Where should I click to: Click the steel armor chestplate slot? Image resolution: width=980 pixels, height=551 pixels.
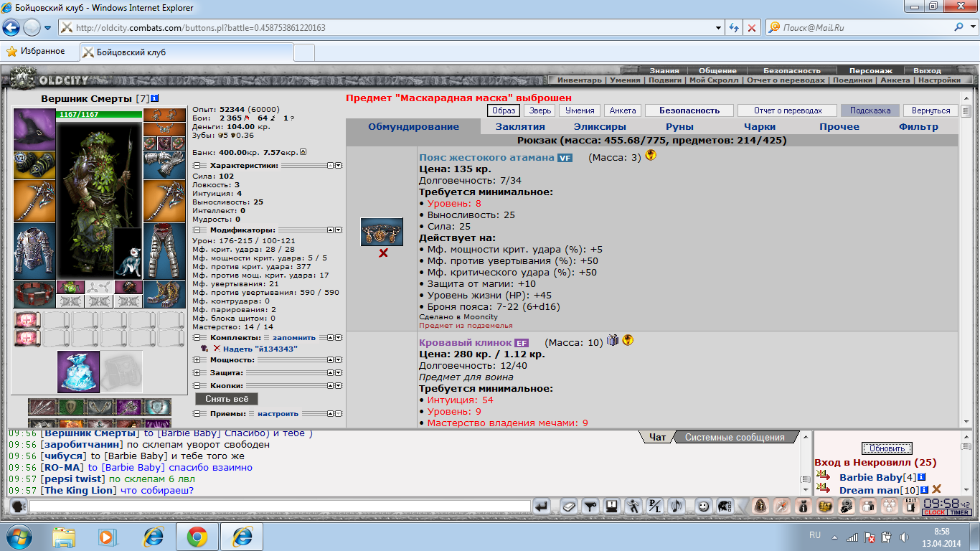pyautogui.click(x=34, y=250)
